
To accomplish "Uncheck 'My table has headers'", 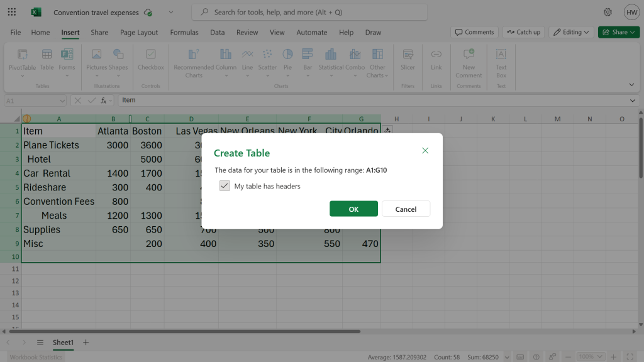I will [x=225, y=185].
